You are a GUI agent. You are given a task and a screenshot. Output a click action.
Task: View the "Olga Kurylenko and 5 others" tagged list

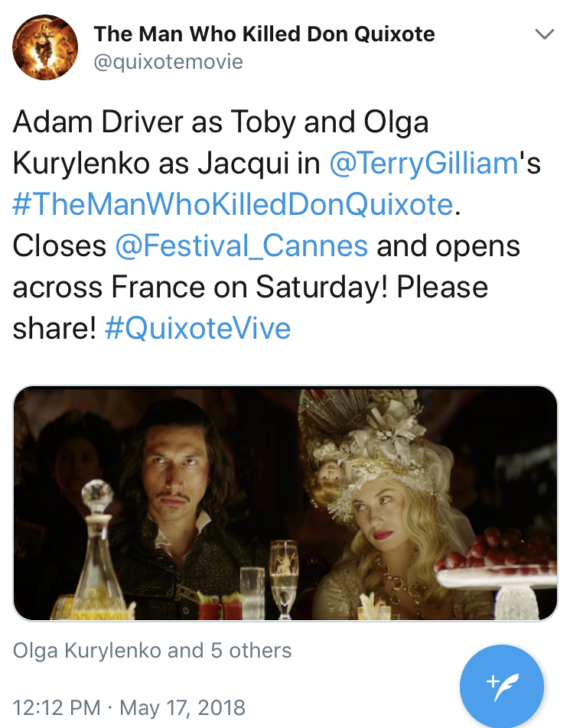152,651
